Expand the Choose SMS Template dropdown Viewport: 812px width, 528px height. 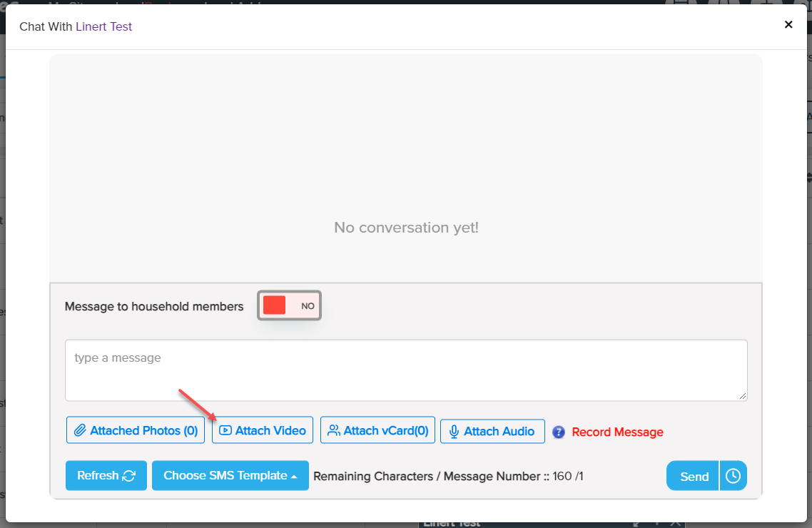(x=230, y=476)
